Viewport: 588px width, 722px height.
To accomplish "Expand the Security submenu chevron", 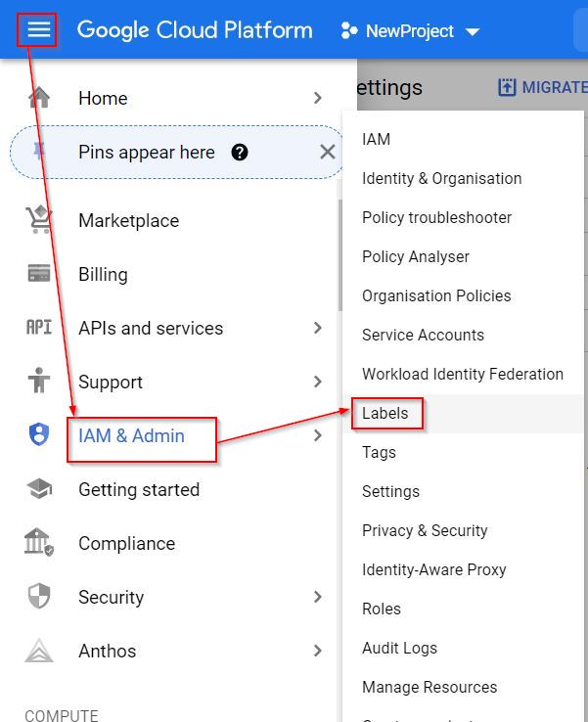I will [x=317, y=597].
